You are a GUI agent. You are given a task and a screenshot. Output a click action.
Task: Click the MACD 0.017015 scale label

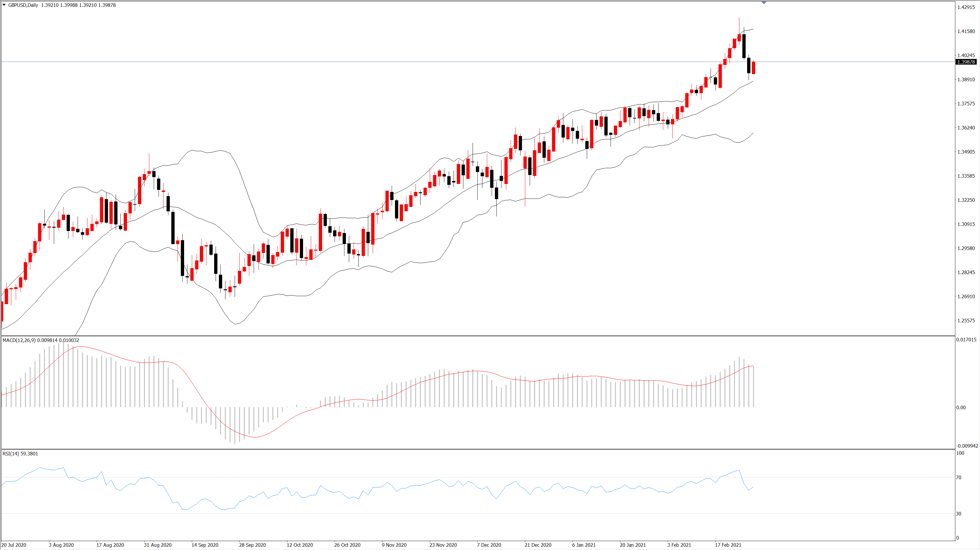coord(966,340)
